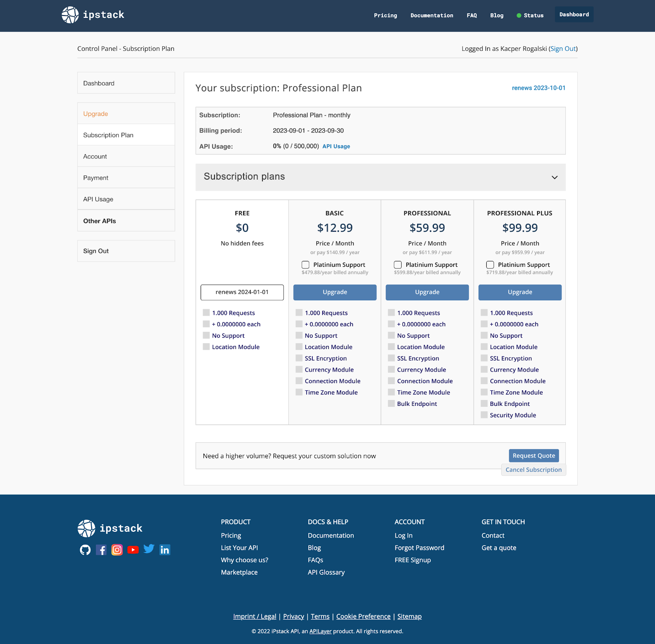655x644 pixels.
Task: Upgrade to the Professional Plus plan
Action: tap(519, 292)
